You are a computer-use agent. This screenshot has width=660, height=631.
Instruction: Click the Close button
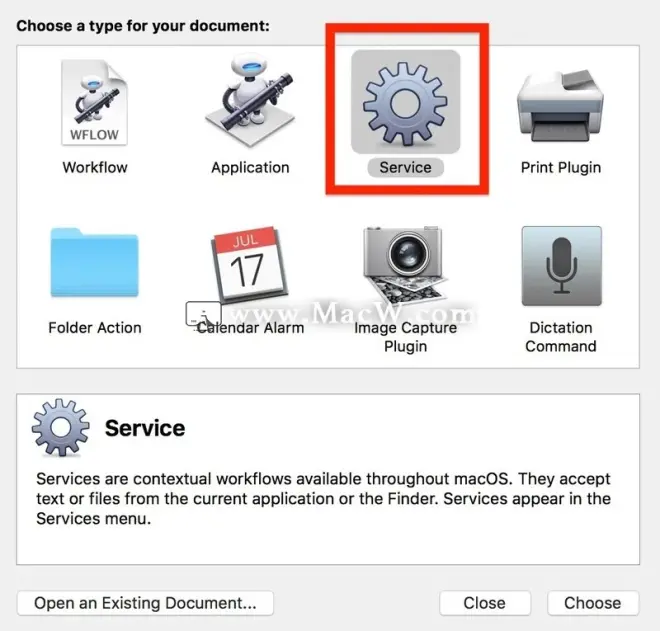click(484, 603)
